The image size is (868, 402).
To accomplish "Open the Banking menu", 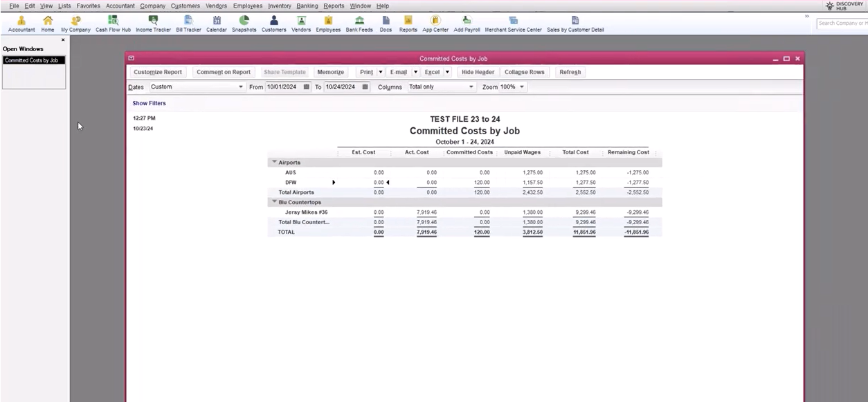I will pyautogui.click(x=307, y=6).
